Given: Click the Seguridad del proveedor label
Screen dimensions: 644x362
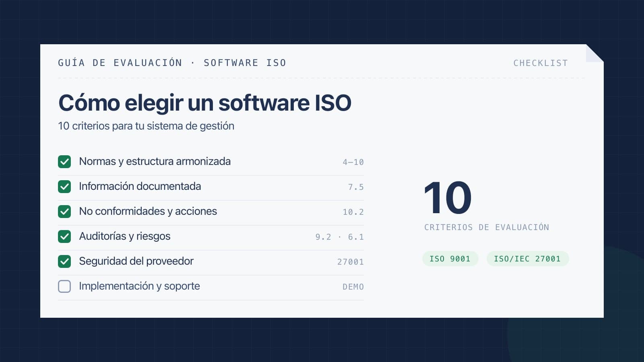Looking at the screenshot, I should (x=136, y=261).
